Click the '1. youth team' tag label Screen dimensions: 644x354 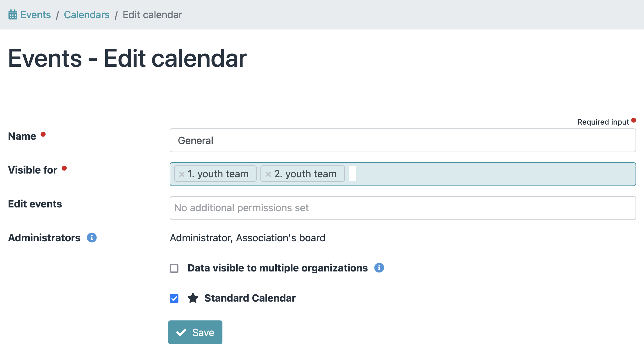(218, 174)
